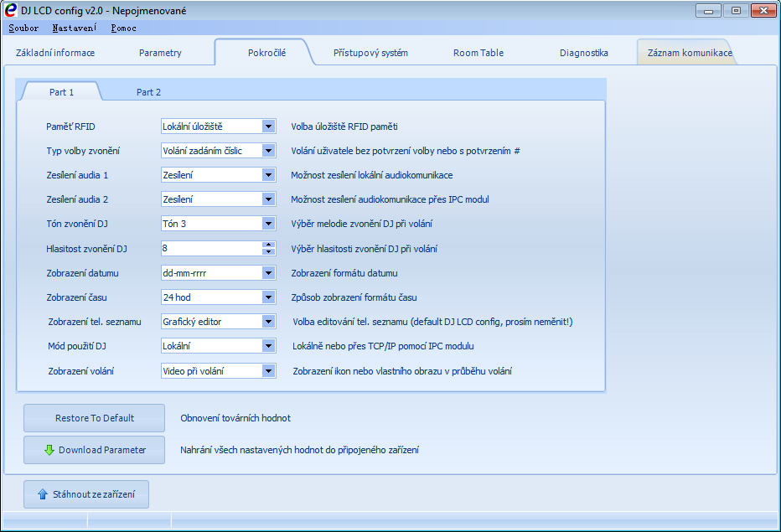
Task: Open the Nastavení menu
Action: [75, 28]
